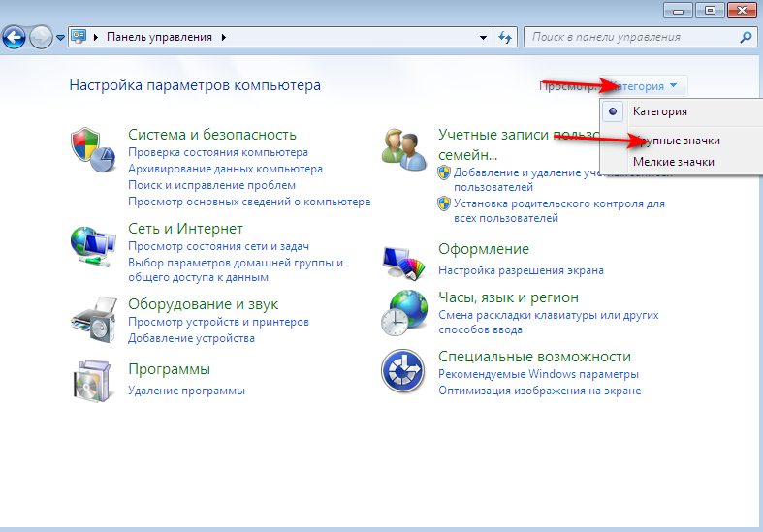Click Настройка разрешения экрана link
The height and width of the screenshot is (532, 763).
click(521, 270)
